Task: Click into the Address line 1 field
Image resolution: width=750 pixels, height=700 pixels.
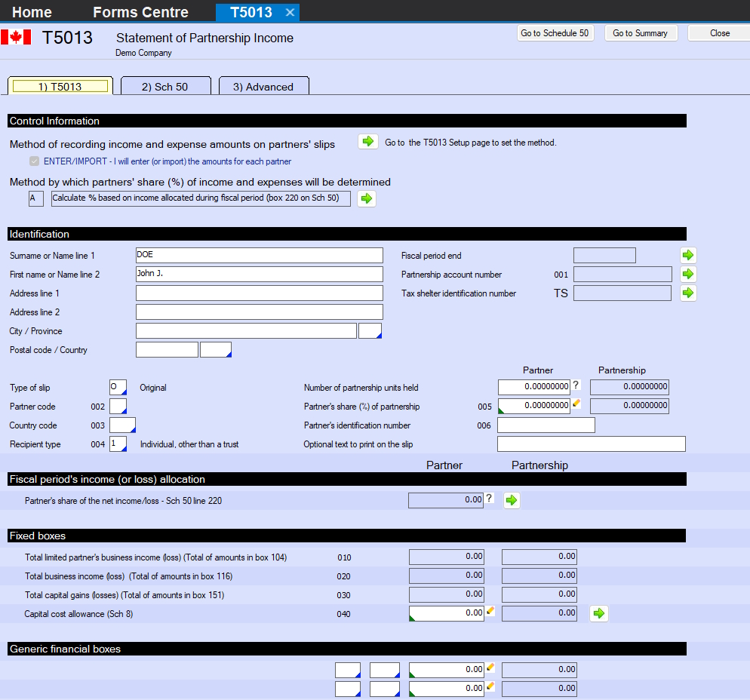Action: point(259,293)
